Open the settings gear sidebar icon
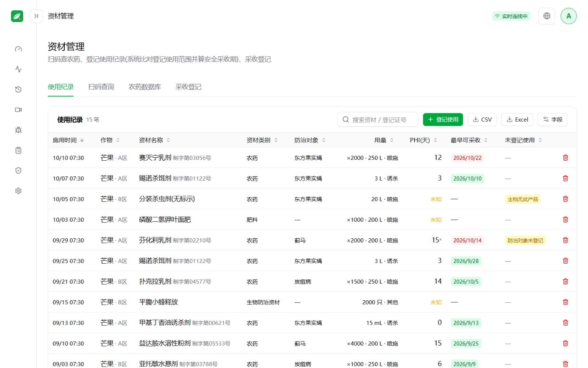This screenshot has width=588, height=368. click(x=18, y=191)
